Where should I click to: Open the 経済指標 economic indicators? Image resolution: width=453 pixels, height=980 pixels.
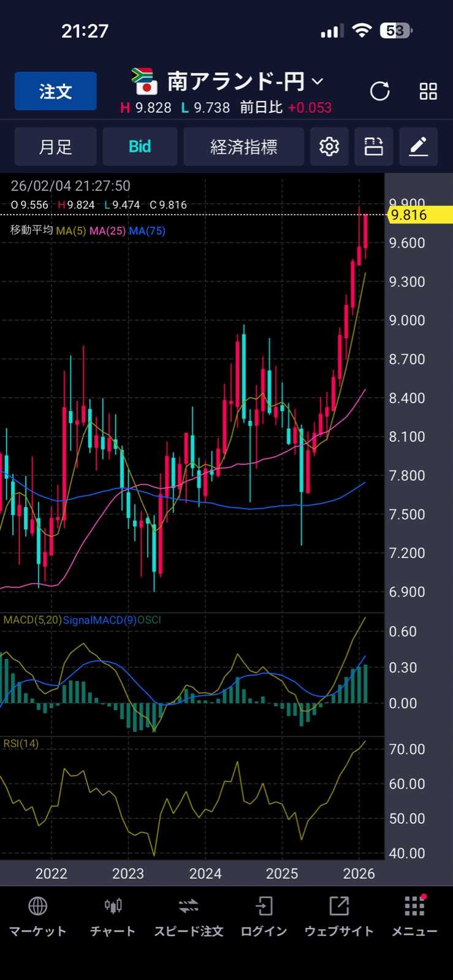click(x=243, y=146)
